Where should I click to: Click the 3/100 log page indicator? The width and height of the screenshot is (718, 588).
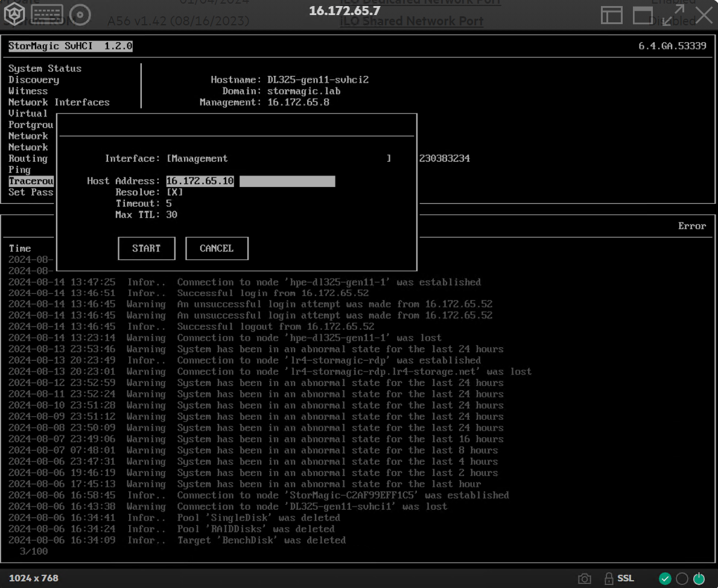click(x=33, y=551)
